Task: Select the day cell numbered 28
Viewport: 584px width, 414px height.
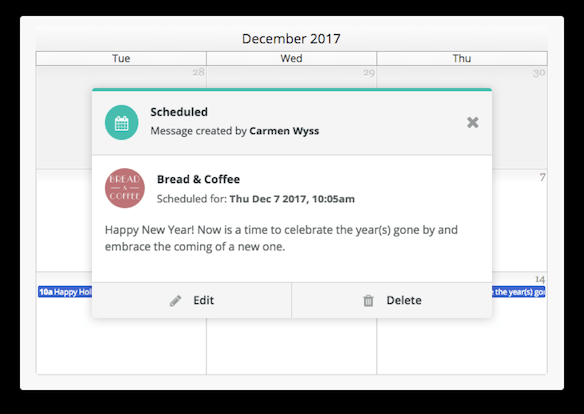Action: click(121, 117)
